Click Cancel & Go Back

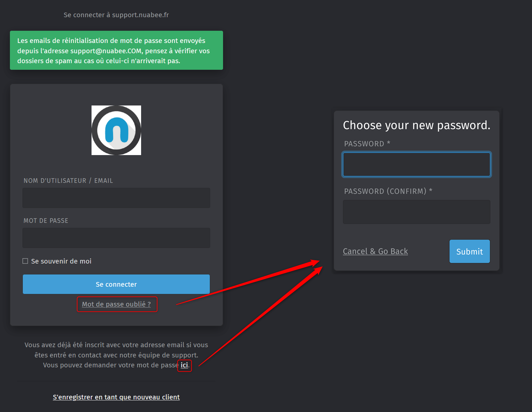[x=375, y=251]
